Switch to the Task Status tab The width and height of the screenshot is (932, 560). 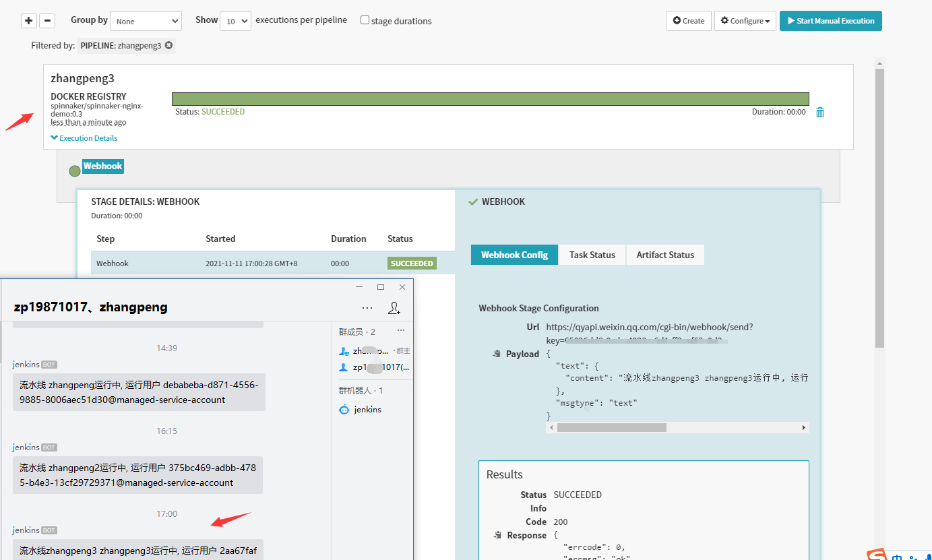click(x=592, y=255)
